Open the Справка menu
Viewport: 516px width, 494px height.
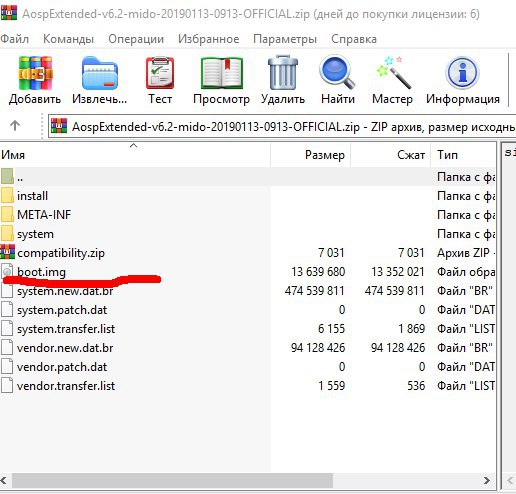coord(354,39)
